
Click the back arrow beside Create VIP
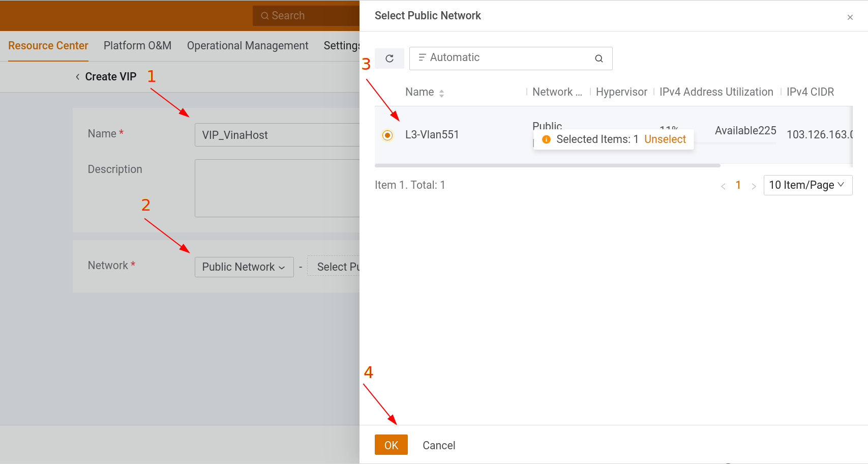tap(77, 77)
